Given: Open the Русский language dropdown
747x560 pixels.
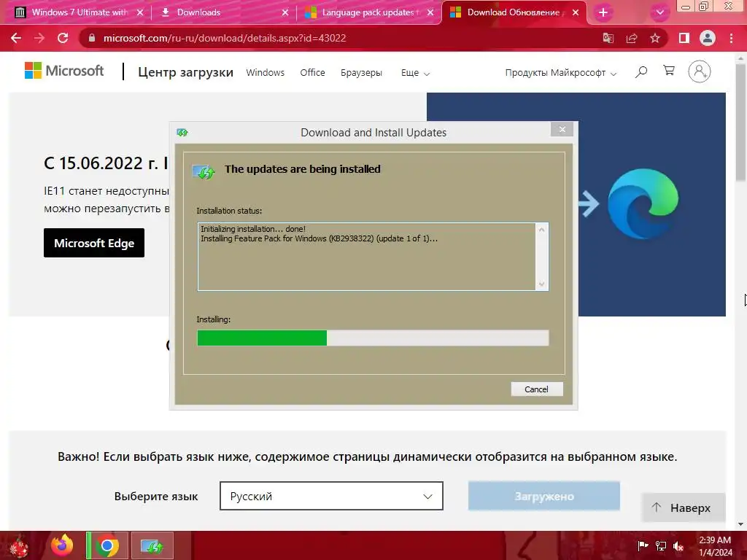Looking at the screenshot, I should pyautogui.click(x=331, y=496).
